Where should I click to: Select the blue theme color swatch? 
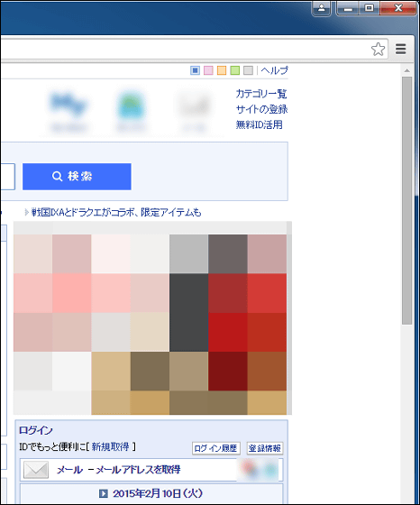click(195, 70)
